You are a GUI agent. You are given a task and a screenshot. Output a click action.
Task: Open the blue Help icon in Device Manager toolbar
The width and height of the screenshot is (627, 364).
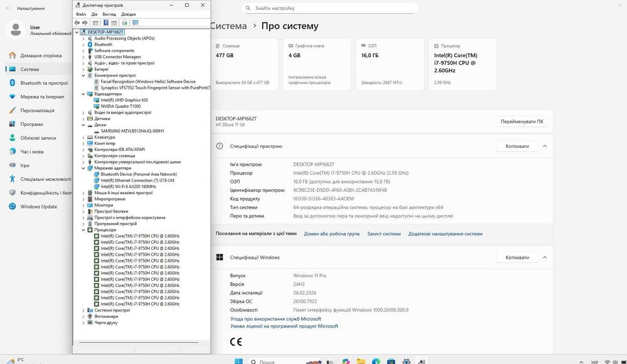pyautogui.click(x=106, y=23)
